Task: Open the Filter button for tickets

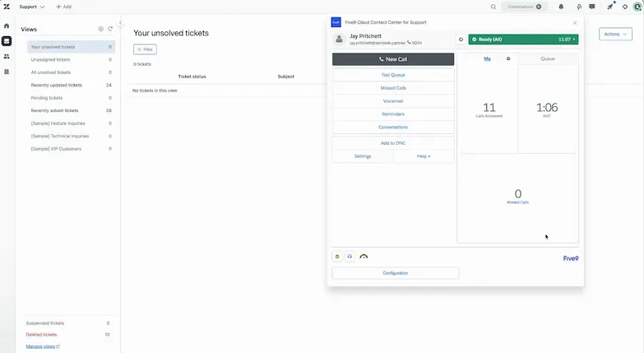Action: pos(145,49)
